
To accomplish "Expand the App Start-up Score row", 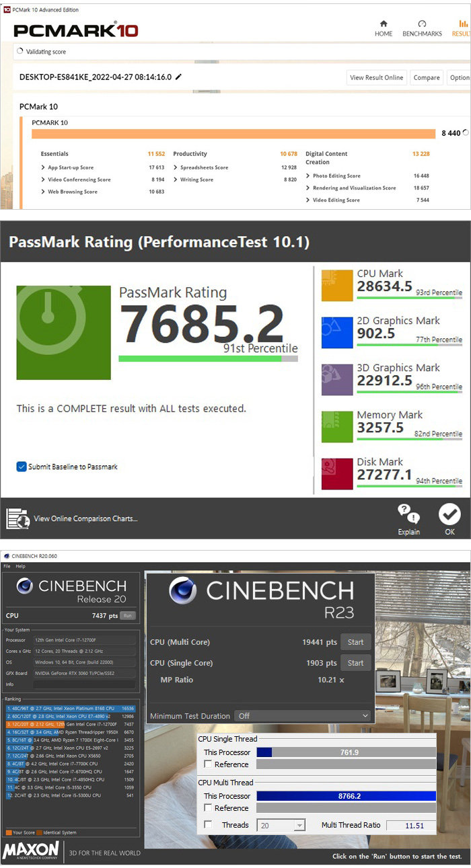I will tap(44, 167).
